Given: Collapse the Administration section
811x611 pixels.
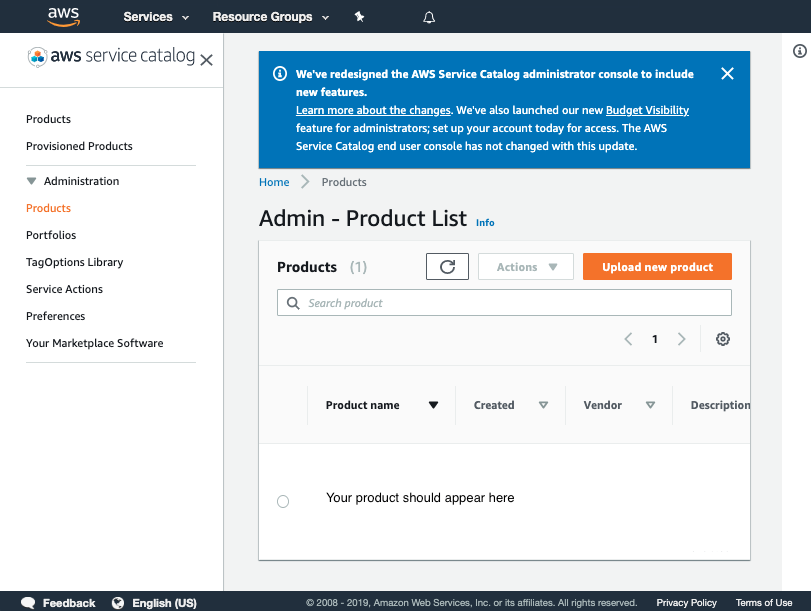Looking at the screenshot, I should point(32,181).
